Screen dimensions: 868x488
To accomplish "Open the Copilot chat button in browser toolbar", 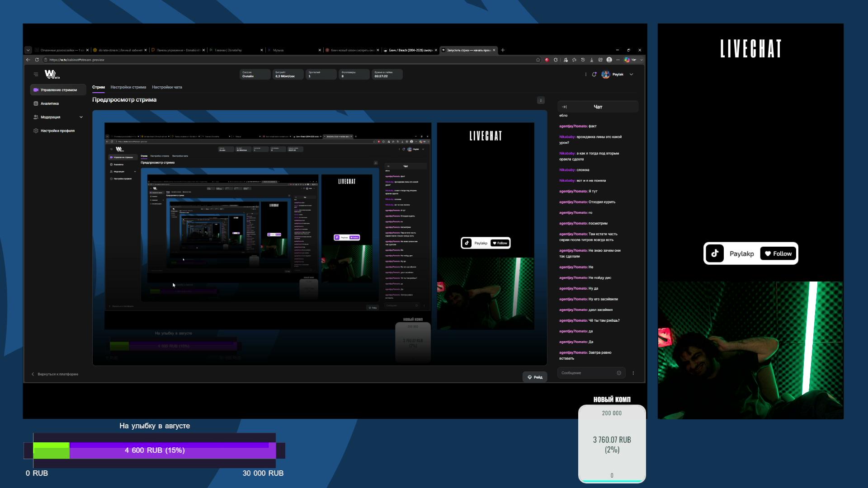I will (630, 60).
